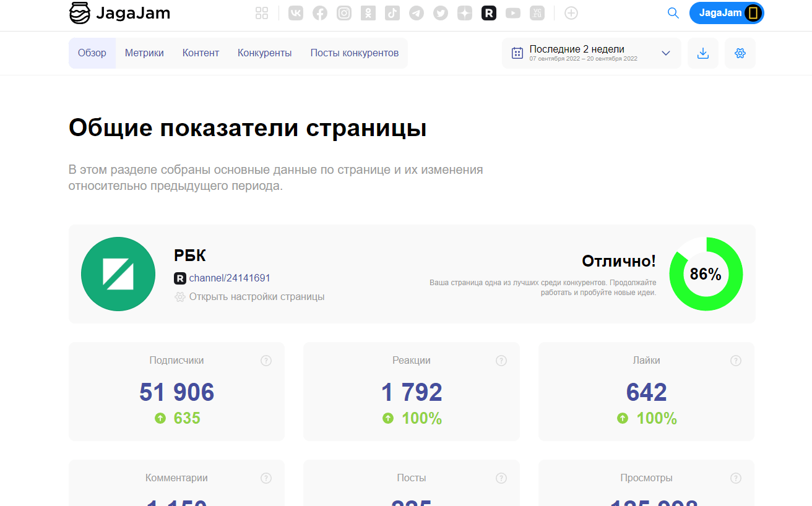The width and height of the screenshot is (812, 506).
Task: Open search with magnifier icon
Action: tap(673, 13)
